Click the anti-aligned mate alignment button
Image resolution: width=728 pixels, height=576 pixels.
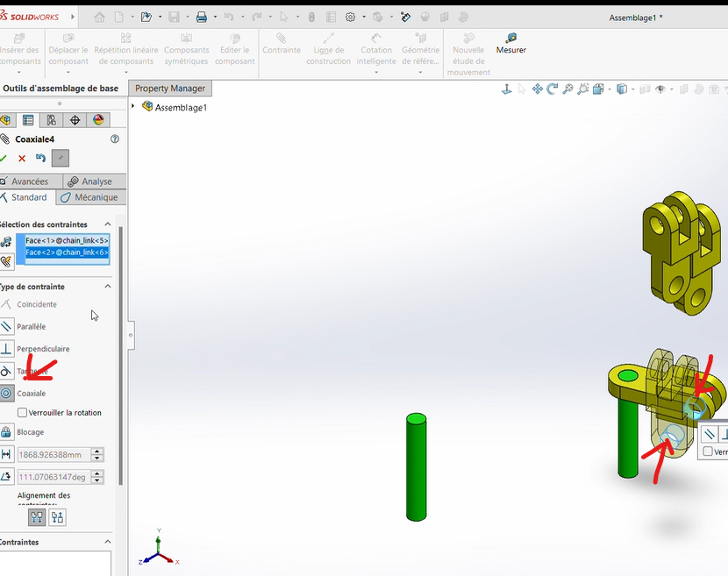coord(58,517)
